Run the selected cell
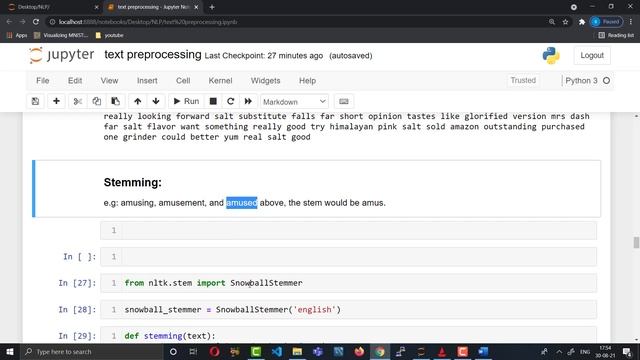Screen dimensions: 640x360 (186, 101)
